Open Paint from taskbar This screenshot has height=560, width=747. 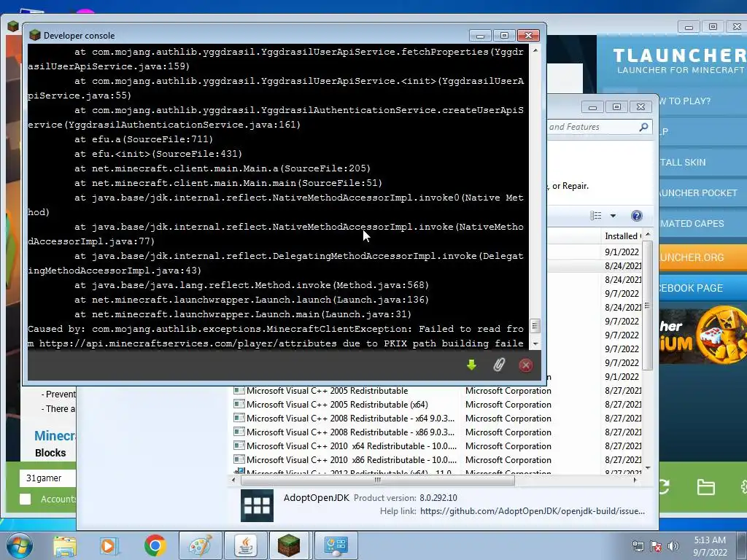(200, 545)
